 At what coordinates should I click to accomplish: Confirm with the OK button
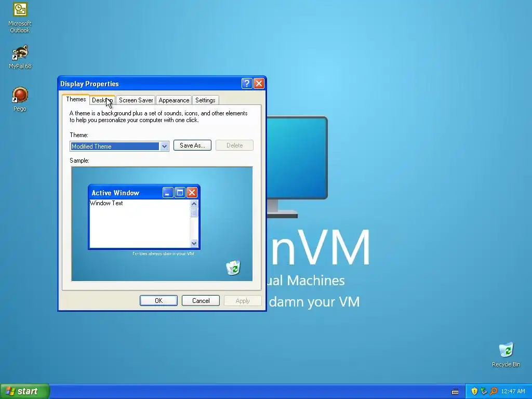[x=158, y=301]
